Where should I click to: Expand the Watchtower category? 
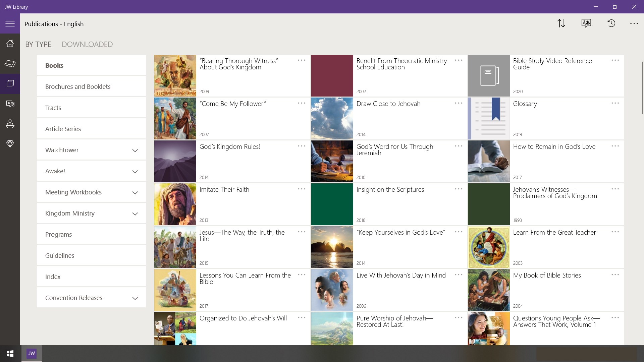[135, 150]
